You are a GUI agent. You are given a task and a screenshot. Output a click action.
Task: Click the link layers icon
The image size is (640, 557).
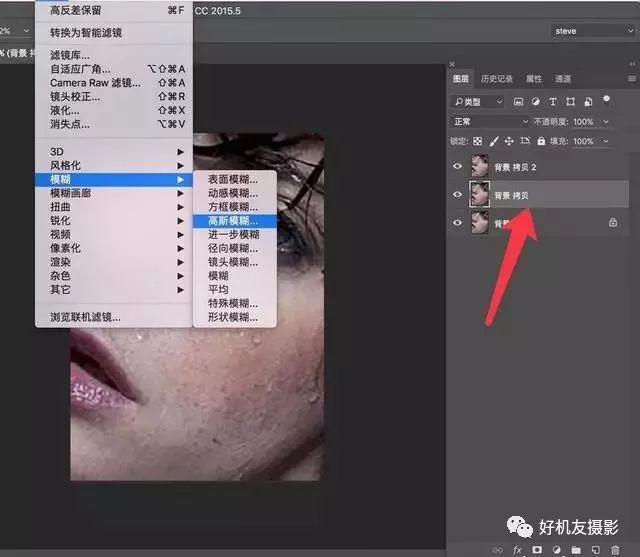tap(498, 550)
